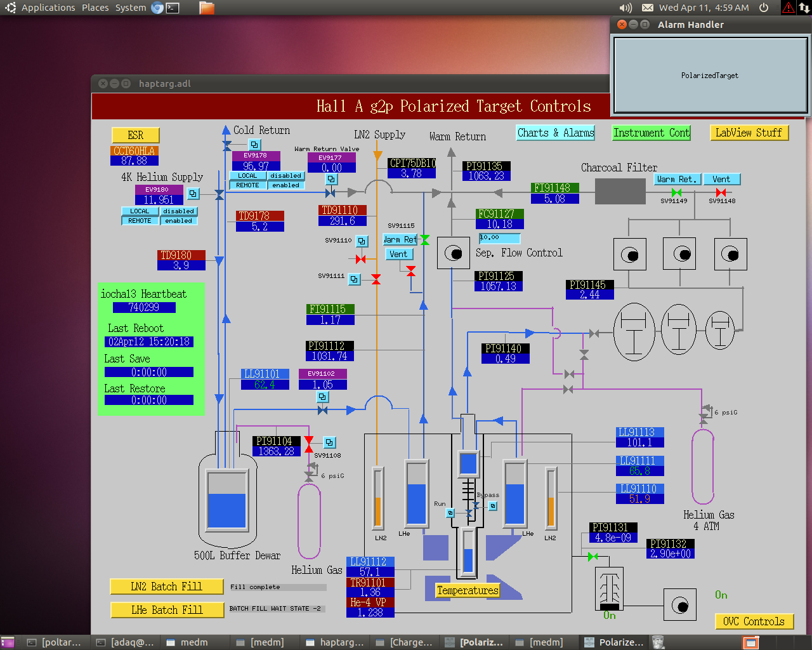Set EV9180 control to REMOTE
This screenshot has width=812, height=650.
coord(140,221)
